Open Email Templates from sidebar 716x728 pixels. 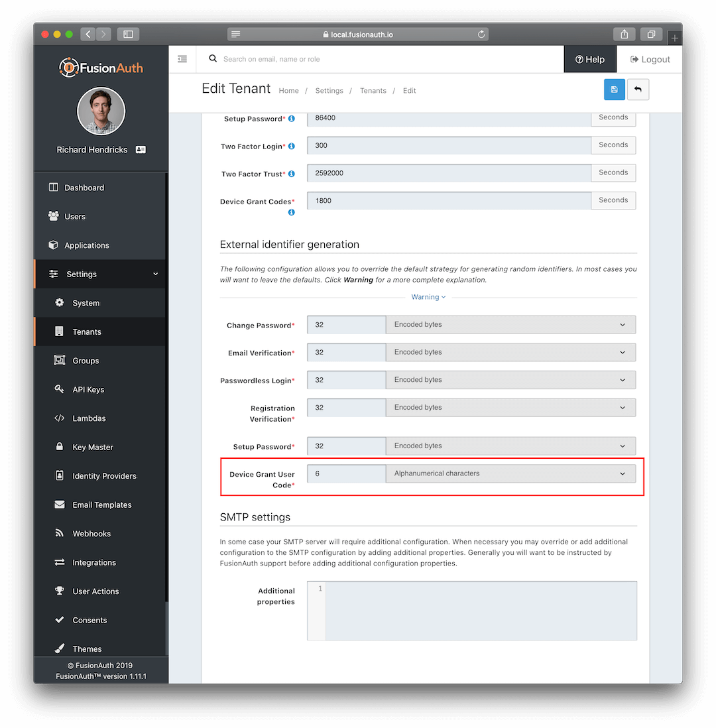[x=101, y=505]
